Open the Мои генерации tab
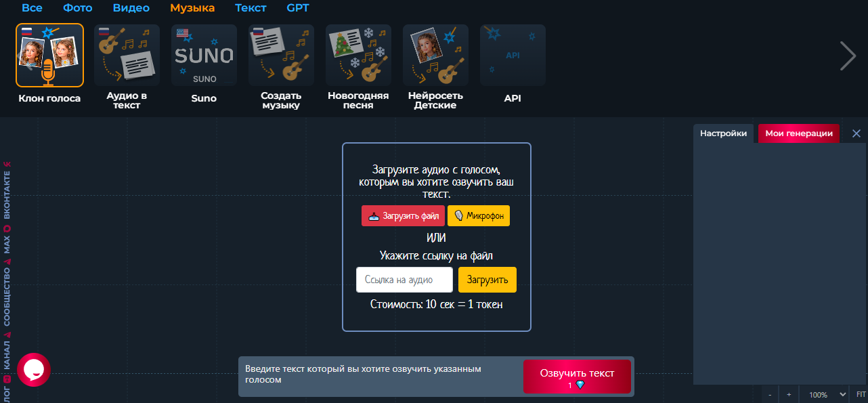The image size is (868, 403). coord(799,133)
